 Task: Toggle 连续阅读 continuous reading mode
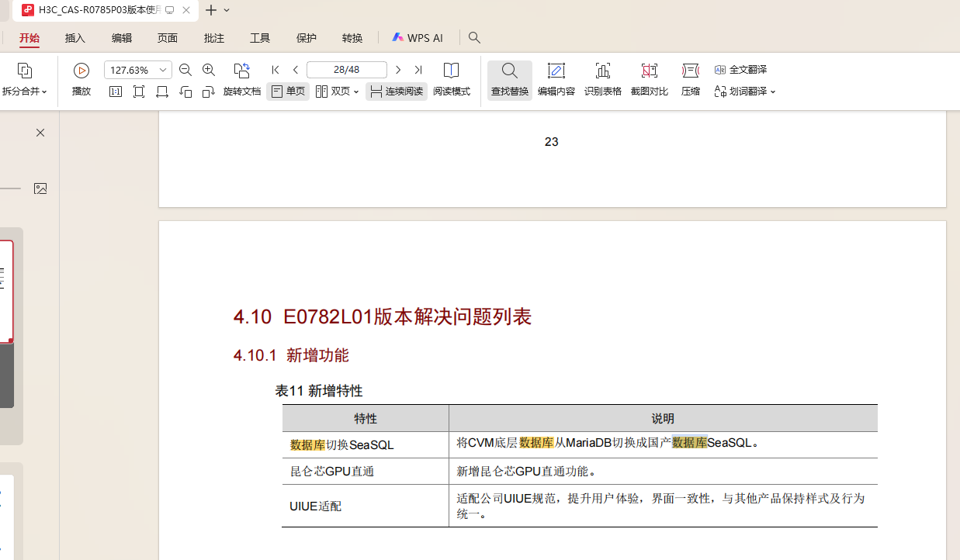pyautogui.click(x=397, y=92)
